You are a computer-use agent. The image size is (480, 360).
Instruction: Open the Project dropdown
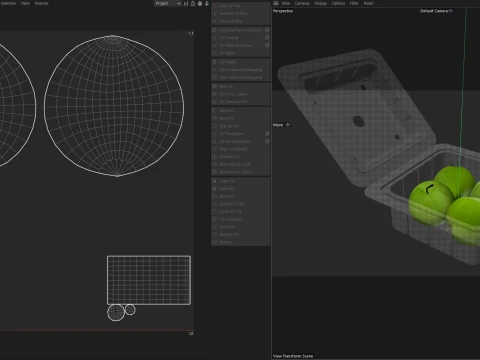pos(168,3)
